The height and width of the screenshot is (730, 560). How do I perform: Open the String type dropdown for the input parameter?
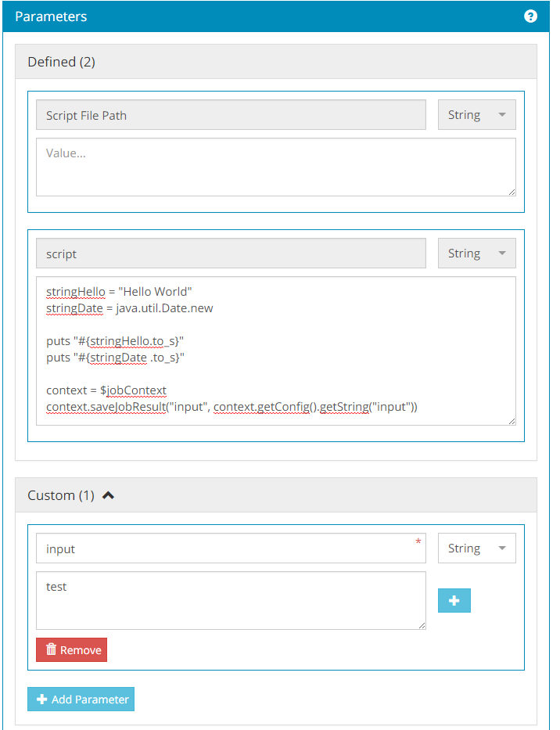pos(476,548)
